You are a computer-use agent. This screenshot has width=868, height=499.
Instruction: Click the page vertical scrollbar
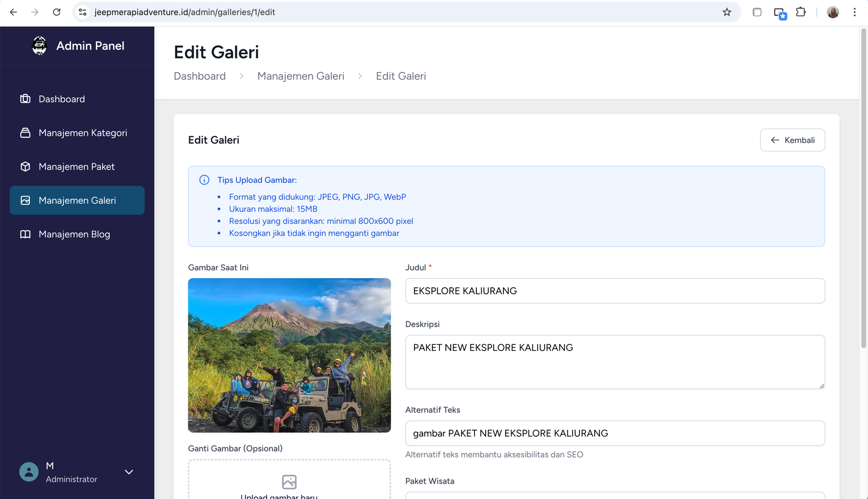[x=864, y=190]
